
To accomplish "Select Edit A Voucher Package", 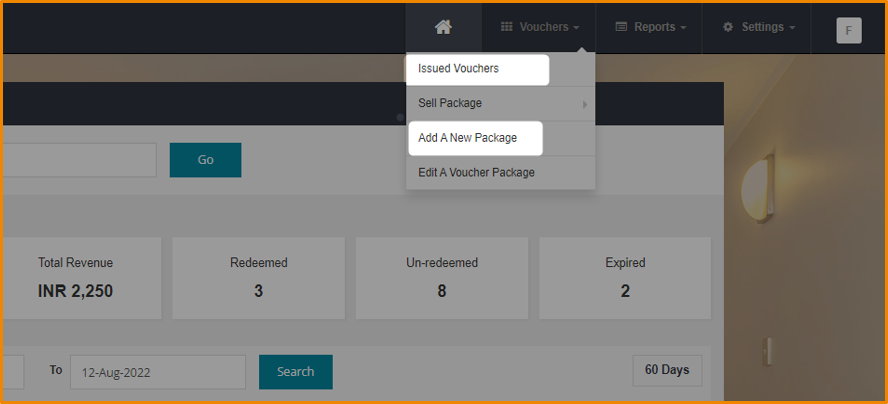I will point(476,172).
